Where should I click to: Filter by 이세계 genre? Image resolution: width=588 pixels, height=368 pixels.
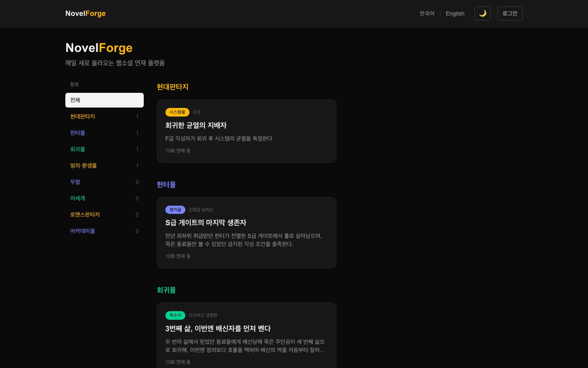(105, 198)
